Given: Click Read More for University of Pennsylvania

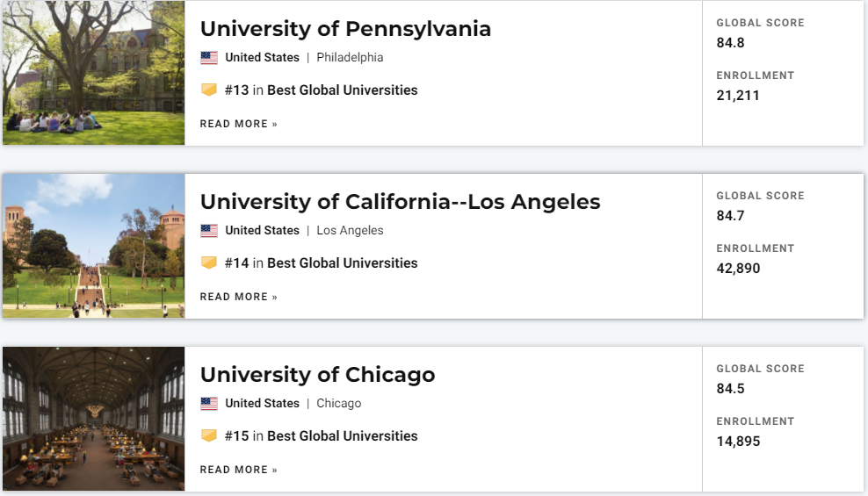Looking at the screenshot, I should point(238,124).
